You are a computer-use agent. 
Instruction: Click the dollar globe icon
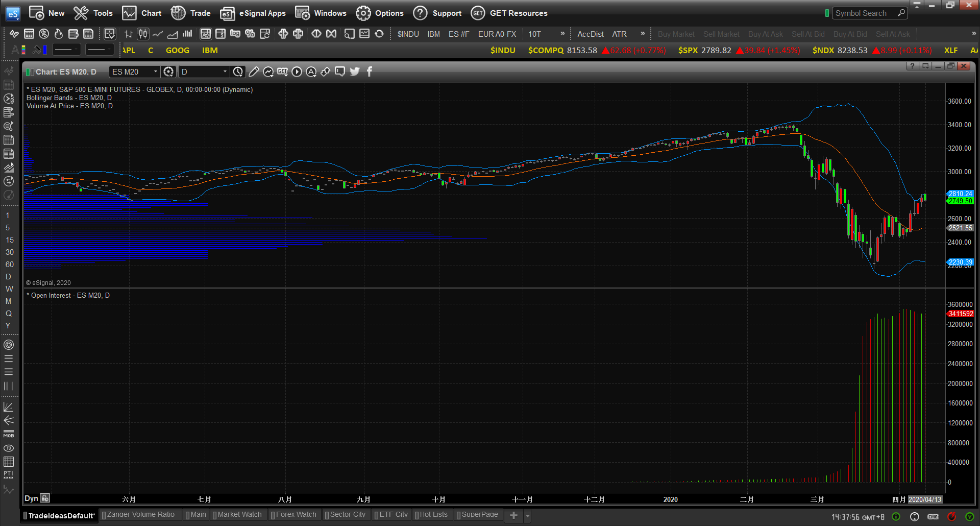(44, 34)
